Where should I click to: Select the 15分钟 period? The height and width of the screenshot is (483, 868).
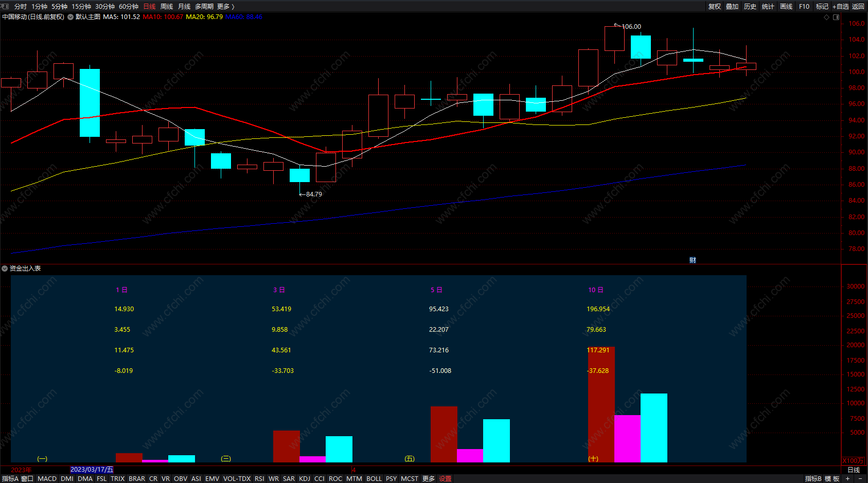pos(81,7)
